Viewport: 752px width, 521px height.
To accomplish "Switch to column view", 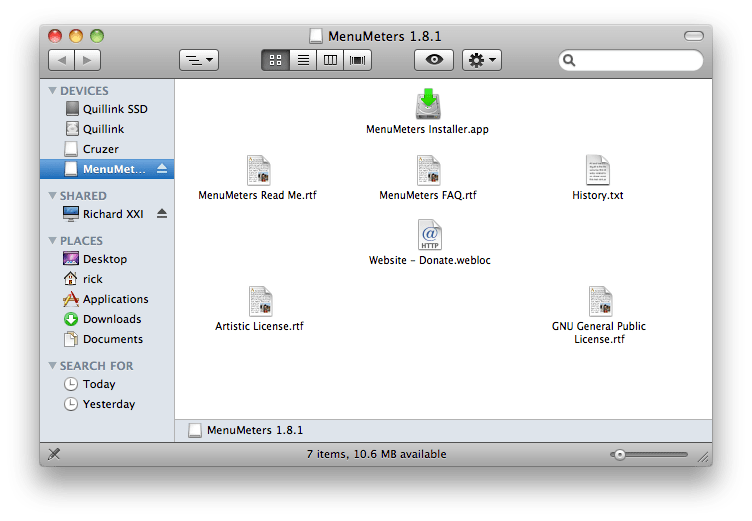I will point(330,60).
